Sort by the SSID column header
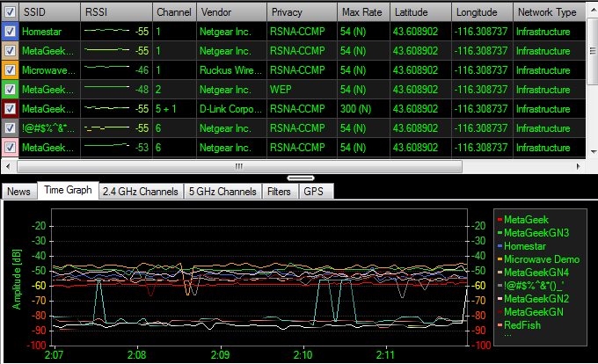 pos(49,12)
